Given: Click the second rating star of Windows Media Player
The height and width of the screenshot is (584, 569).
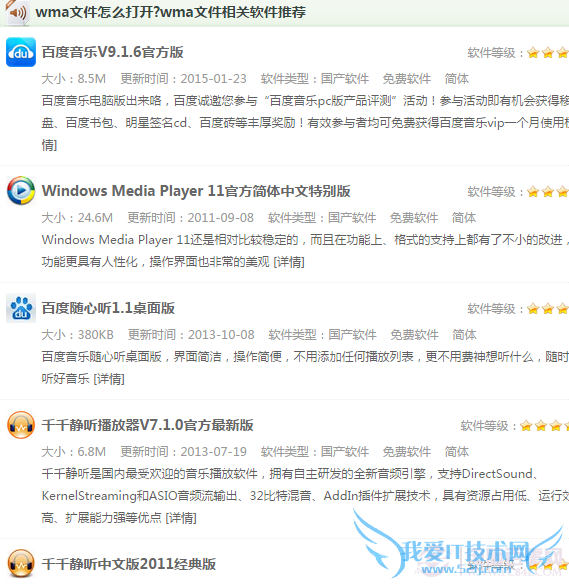Looking at the screenshot, I should click(x=548, y=192).
